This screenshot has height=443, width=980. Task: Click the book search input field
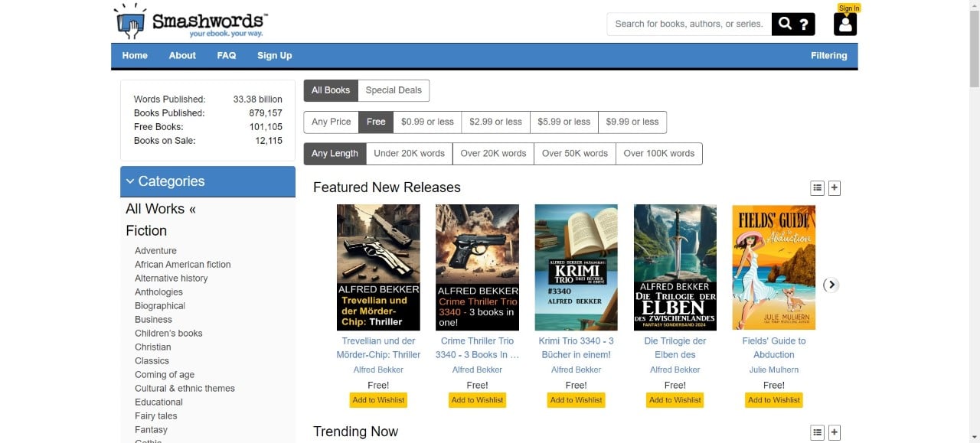pos(687,24)
